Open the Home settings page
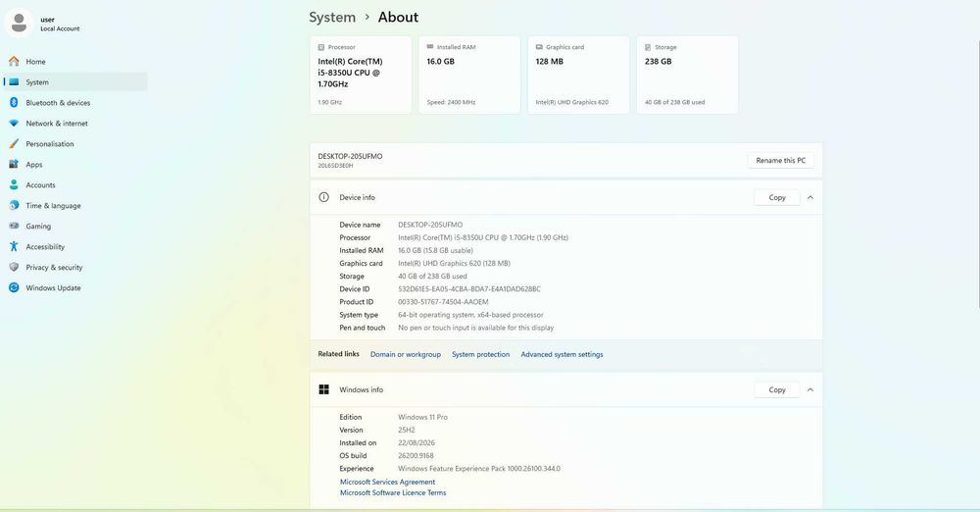980x512 pixels. click(75, 62)
